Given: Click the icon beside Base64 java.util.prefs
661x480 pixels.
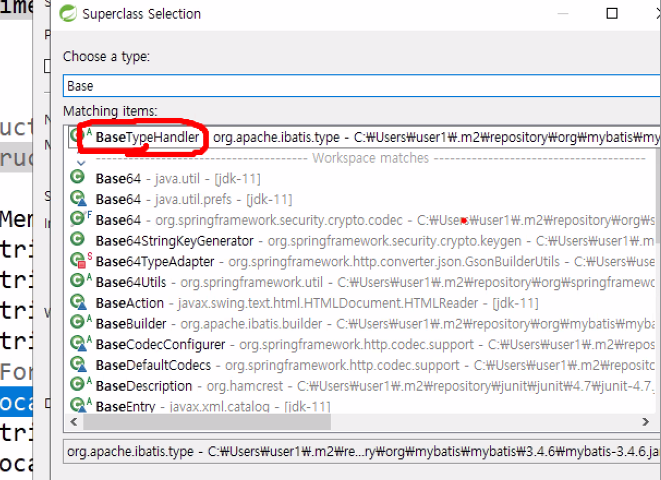Looking at the screenshot, I should (78, 198).
